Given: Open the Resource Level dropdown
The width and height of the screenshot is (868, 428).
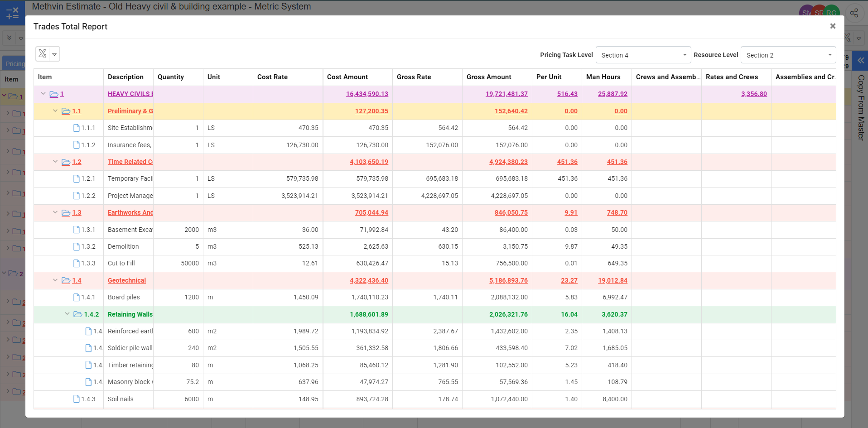Looking at the screenshot, I should click(x=788, y=55).
